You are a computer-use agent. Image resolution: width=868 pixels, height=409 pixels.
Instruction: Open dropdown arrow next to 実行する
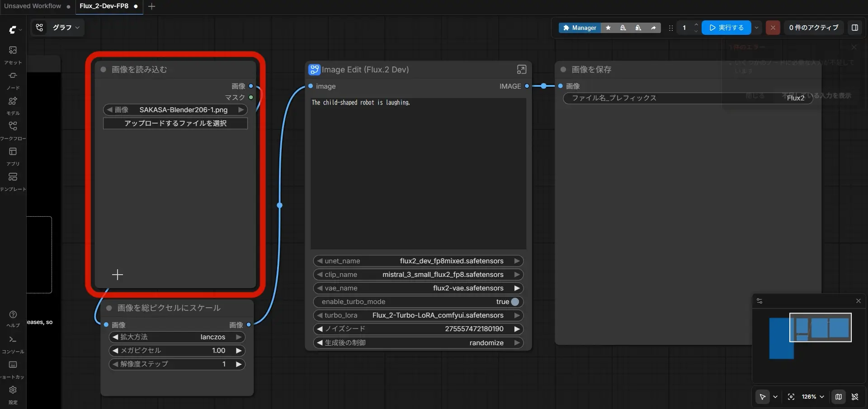coord(757,28)
